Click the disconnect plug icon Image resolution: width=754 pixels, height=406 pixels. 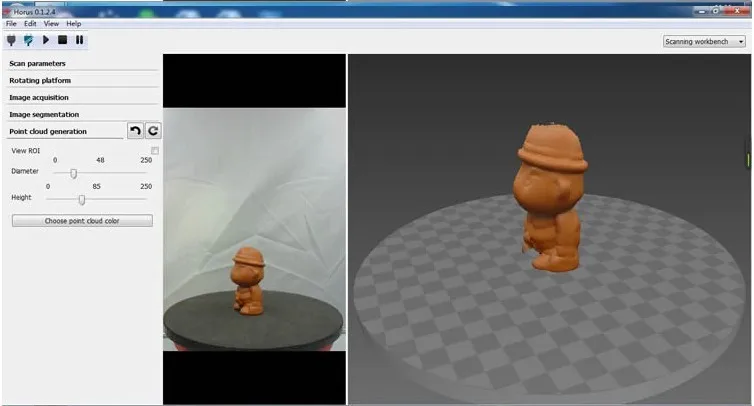tap(28, 40)
